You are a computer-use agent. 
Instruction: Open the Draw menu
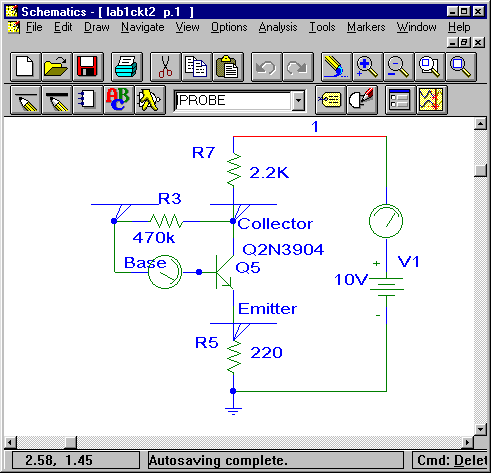(96, 27)
